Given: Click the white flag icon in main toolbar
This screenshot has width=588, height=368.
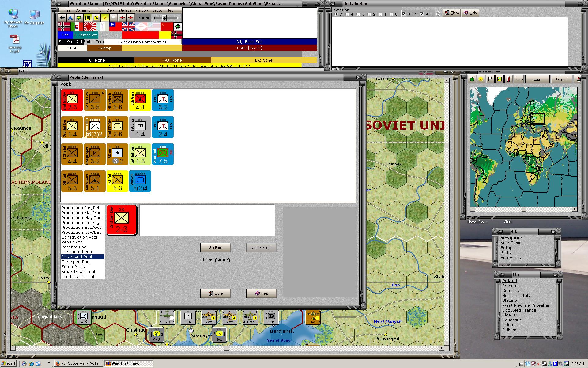Looking at the screenshot, I should coord(113,18).
